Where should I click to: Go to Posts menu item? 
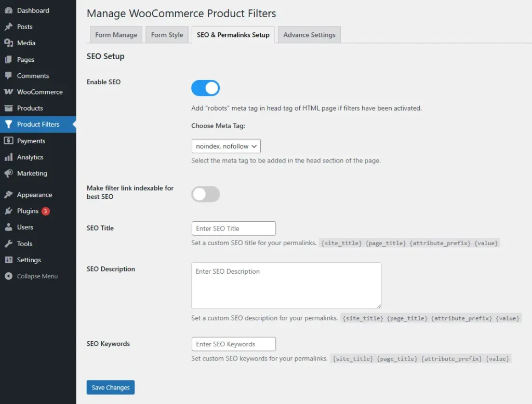pyautogui.click(x=38, y=27)
